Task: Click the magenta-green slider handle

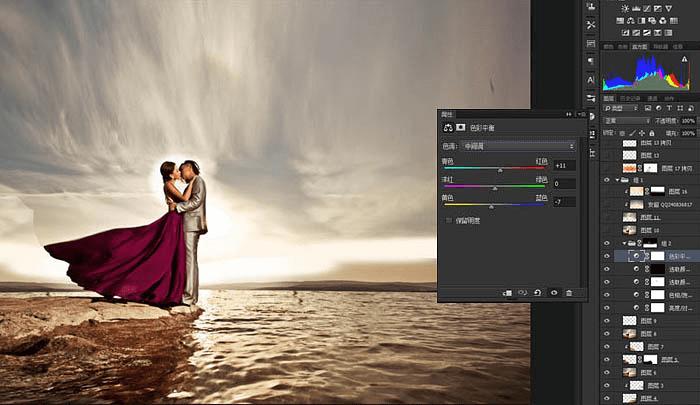Action: tap(495, 188)
